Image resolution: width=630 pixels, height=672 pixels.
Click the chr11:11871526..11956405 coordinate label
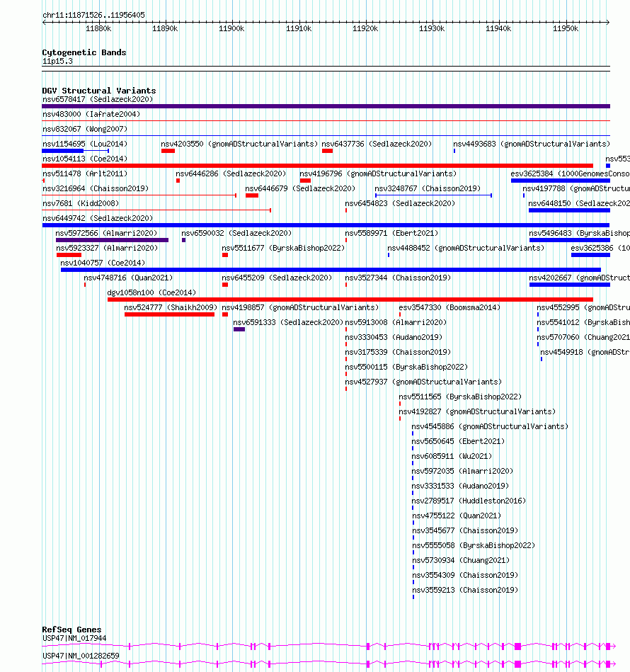point(94,15)
